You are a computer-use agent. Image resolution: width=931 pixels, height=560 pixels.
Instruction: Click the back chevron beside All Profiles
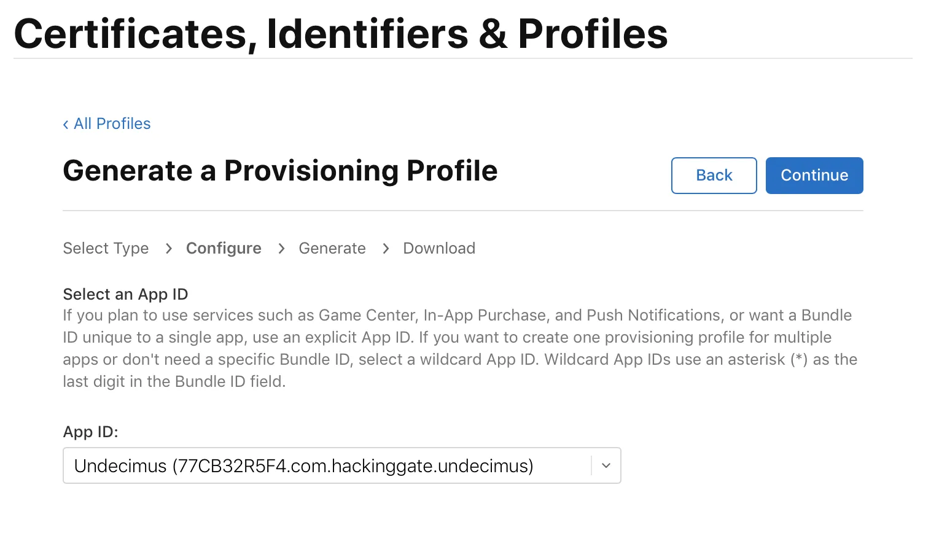(x=66, y=125)
